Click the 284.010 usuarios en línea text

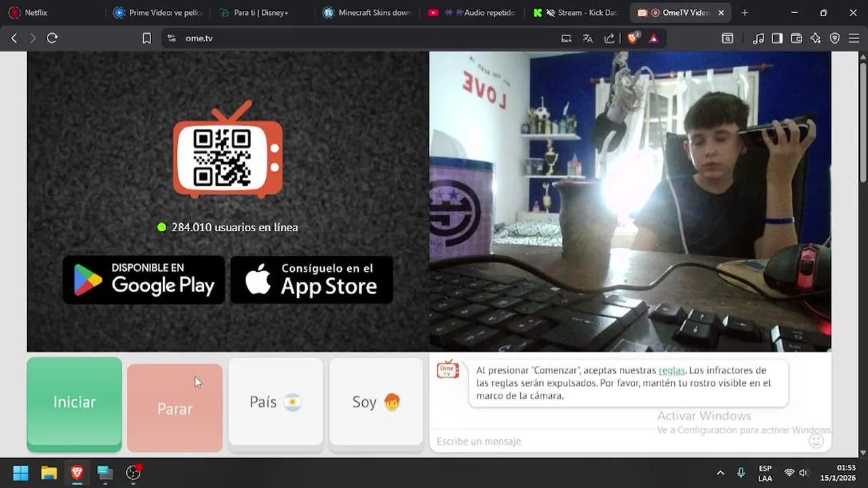coord(235,228)
